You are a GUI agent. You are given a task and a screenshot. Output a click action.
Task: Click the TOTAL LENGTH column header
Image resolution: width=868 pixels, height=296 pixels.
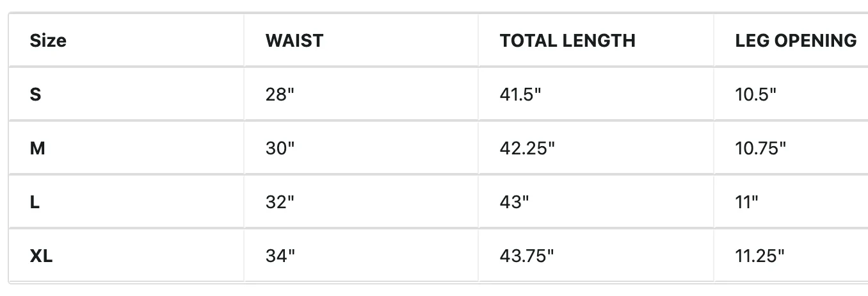[568, 41]
